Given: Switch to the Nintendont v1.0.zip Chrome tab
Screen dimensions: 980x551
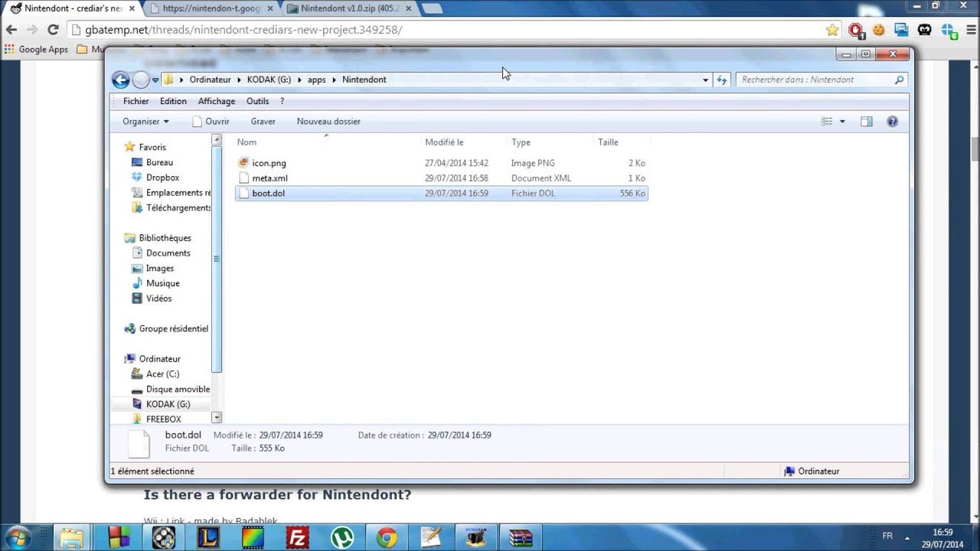Looking at the screenshot, I should [350, 8].
